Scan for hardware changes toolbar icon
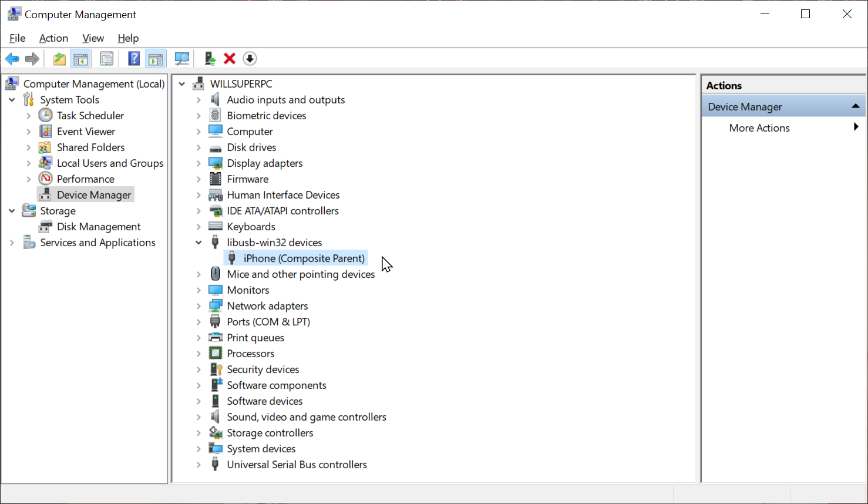The image size is (868, 504). pyautogui.click(x=182, y=59)
